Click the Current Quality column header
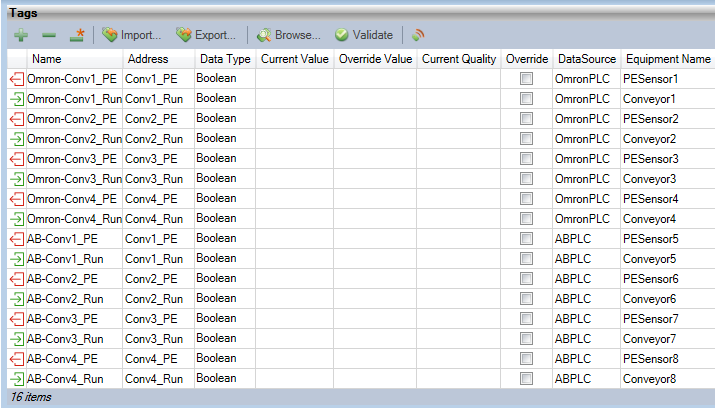 coord(459,59)
